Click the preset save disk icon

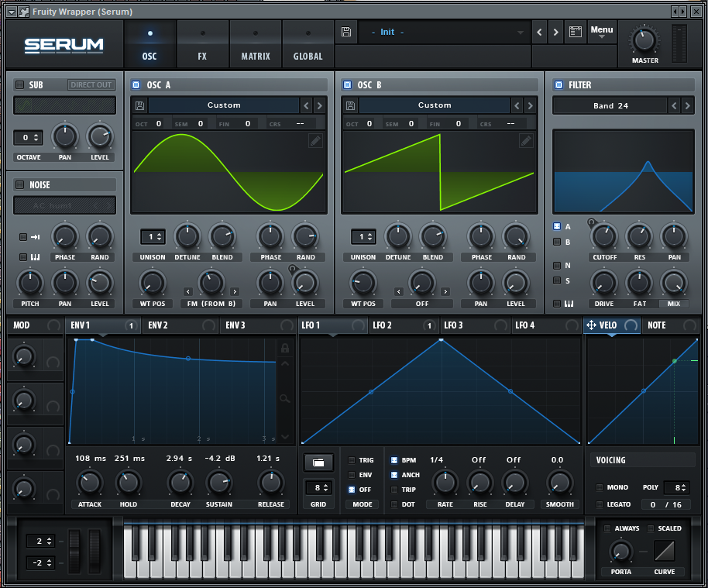click(346, 32)
